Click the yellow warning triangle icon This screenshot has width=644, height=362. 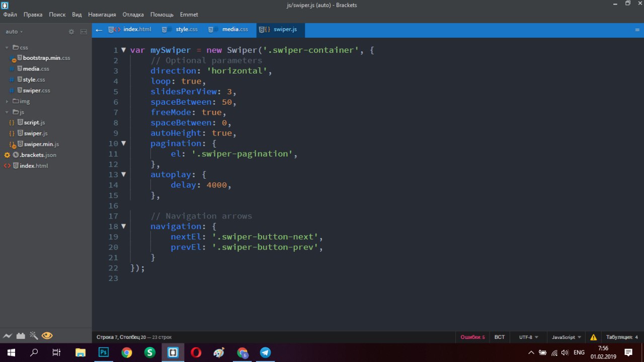pyautogui.click(x=594, y=337)
